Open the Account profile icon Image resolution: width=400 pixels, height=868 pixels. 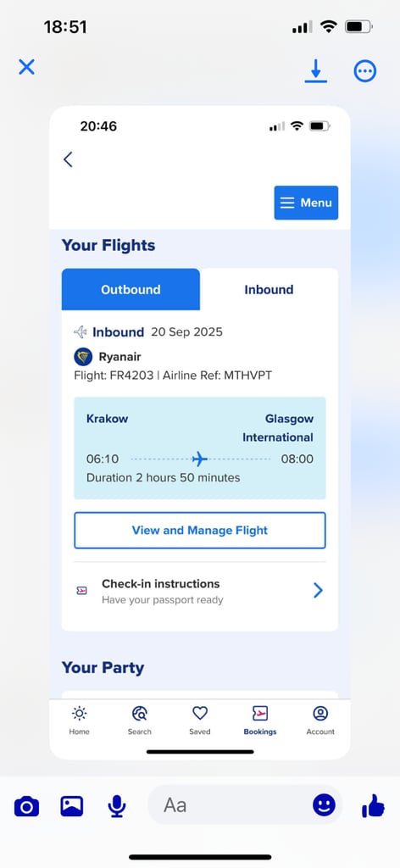pyautogui.click(x=320, y=721)
